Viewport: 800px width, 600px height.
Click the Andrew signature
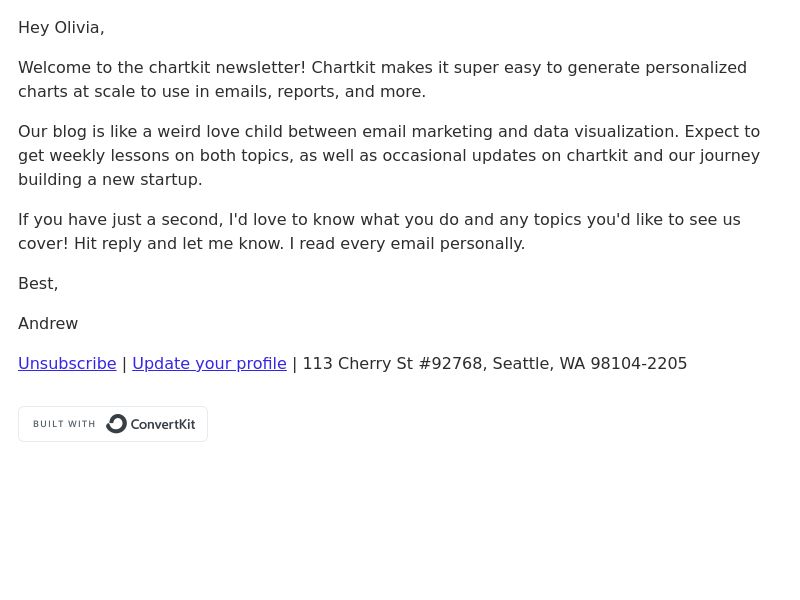pos(48,323)
